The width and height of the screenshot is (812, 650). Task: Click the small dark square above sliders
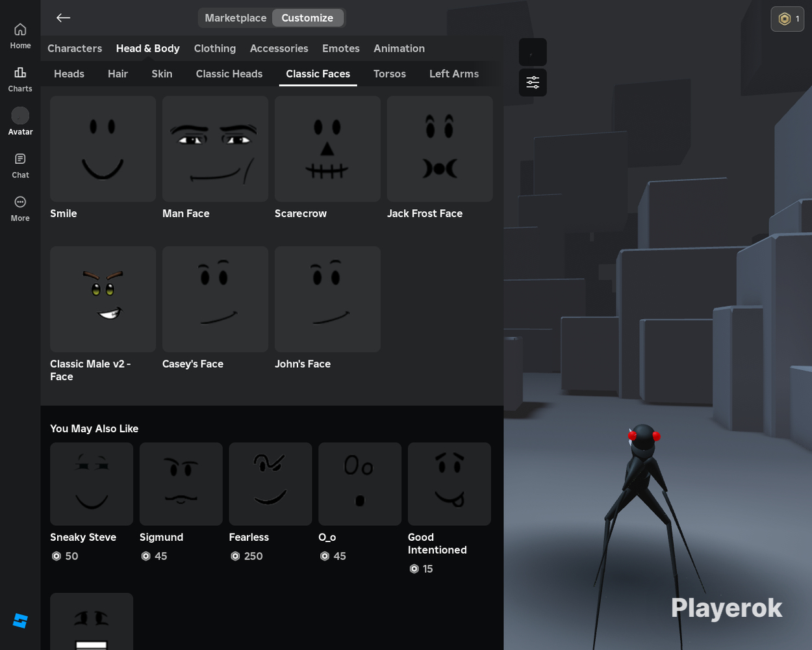[533, 52]
